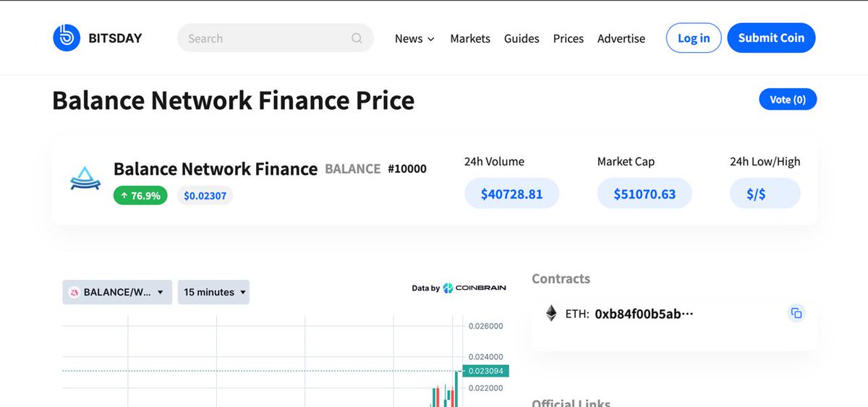The height and width of the screenshot is (407, 868).
Task: Click the 76.9% price change badge
Action: pos(140,195)
